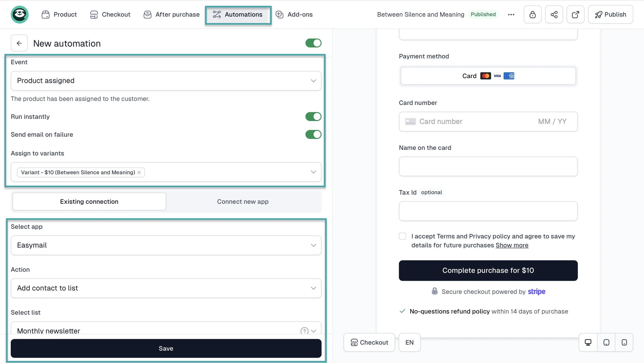
Task: Disable Send email on failure switch
Action: (x=313, y=135)
